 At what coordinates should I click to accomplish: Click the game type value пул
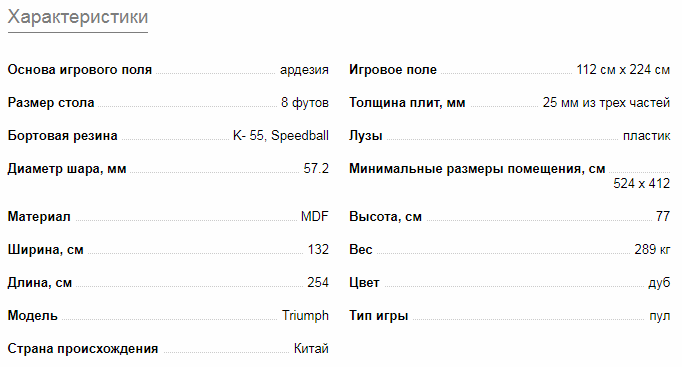point(660,316)
